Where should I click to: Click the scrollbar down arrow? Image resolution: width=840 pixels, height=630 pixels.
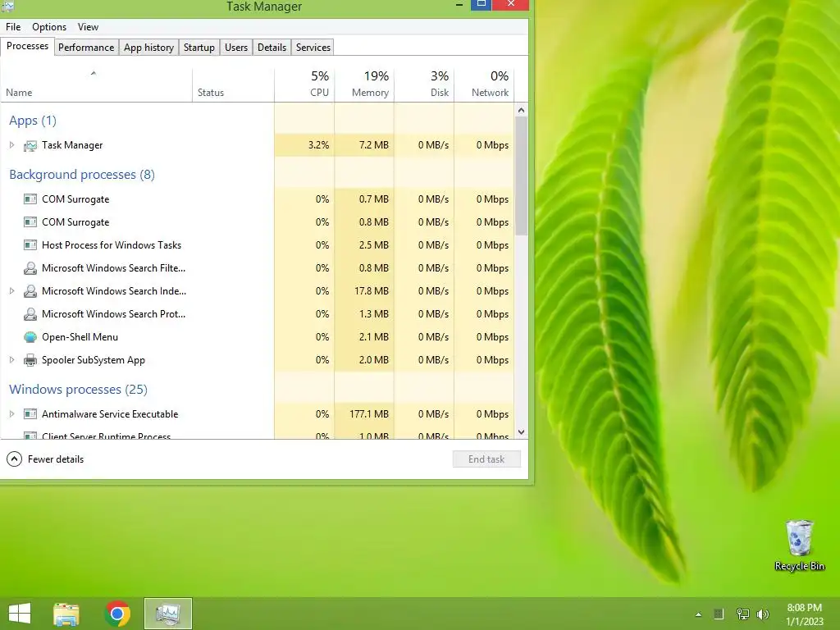521,432
